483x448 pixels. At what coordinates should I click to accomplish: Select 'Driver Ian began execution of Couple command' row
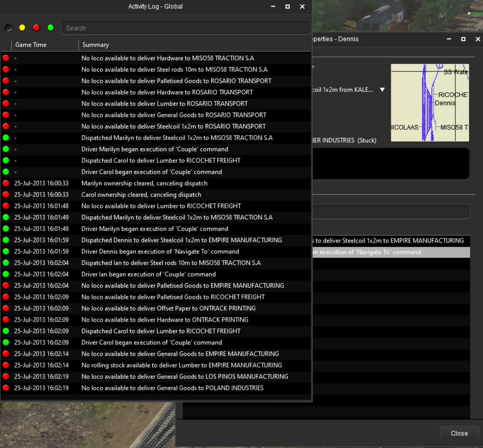156,274
